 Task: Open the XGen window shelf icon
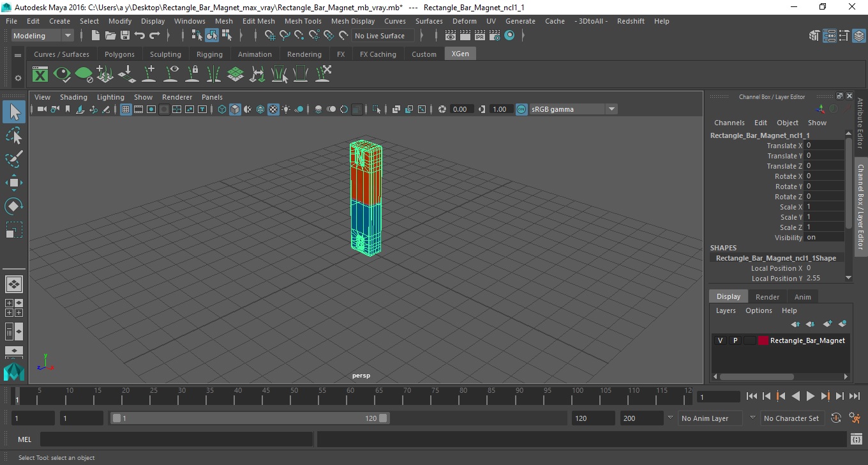[40, 74]
